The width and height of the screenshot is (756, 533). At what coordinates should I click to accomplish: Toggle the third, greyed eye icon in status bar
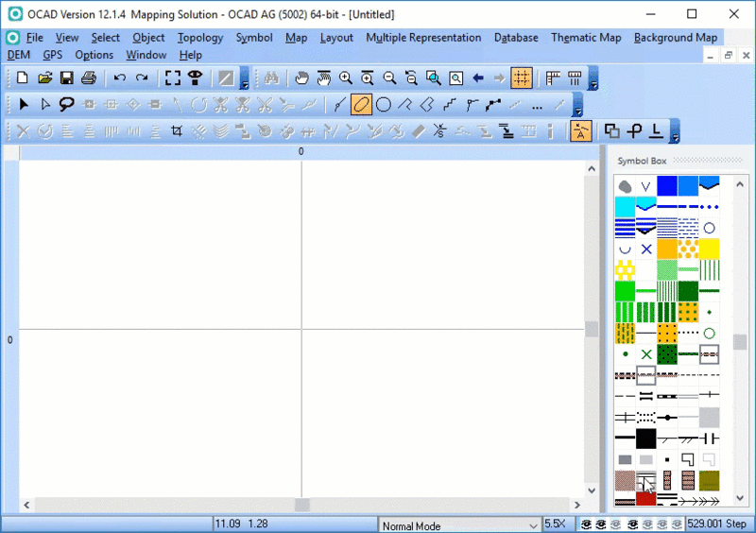click(x=616, y=524)
